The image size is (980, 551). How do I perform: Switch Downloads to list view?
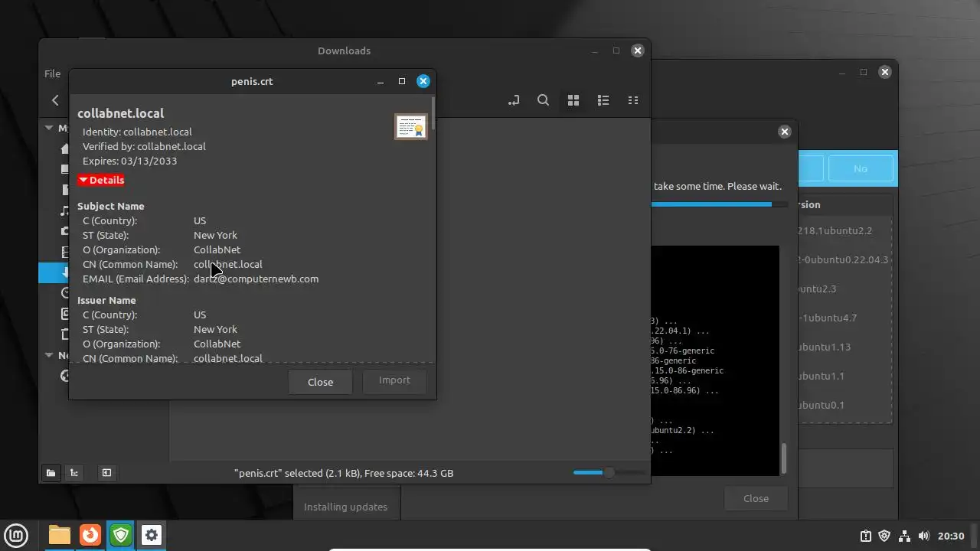coord(603,100)
